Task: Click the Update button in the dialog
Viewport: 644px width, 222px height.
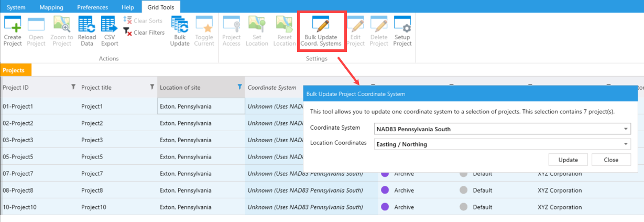Action: pyautogui.click(x=568, y=160)
